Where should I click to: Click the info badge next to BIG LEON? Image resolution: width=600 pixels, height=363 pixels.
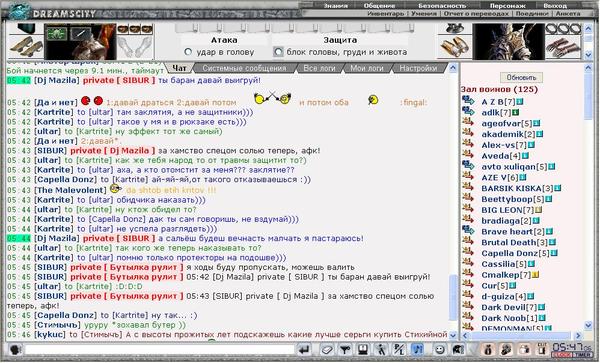(538, 210)
